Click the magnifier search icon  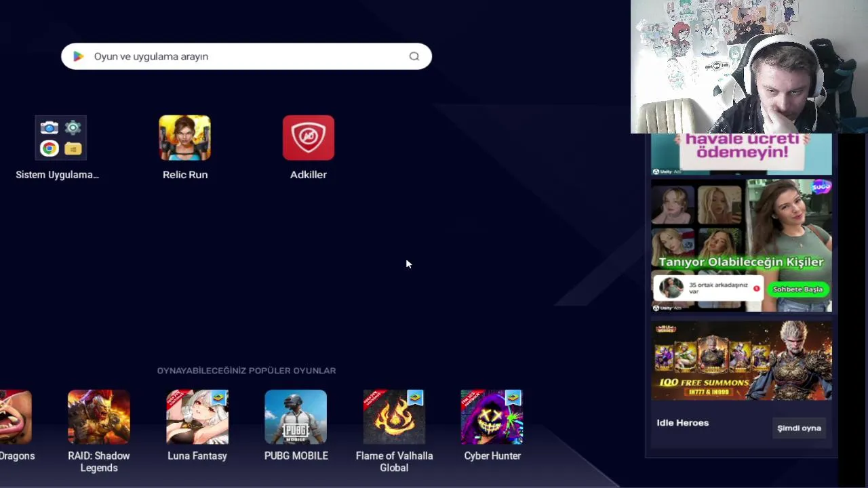414,56
